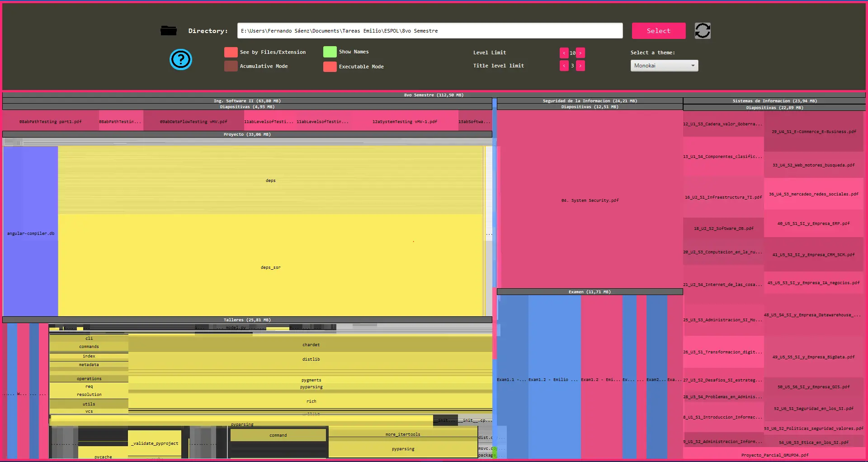Click the green swatch beside Show Names
The width and height of the screenshot is (868, 462).
coord(330,52)
